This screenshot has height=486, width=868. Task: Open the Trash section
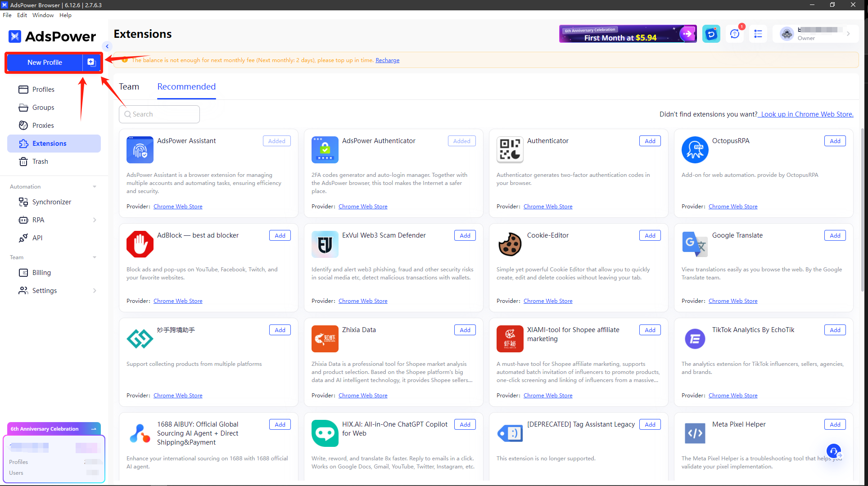tap(40, 162)
